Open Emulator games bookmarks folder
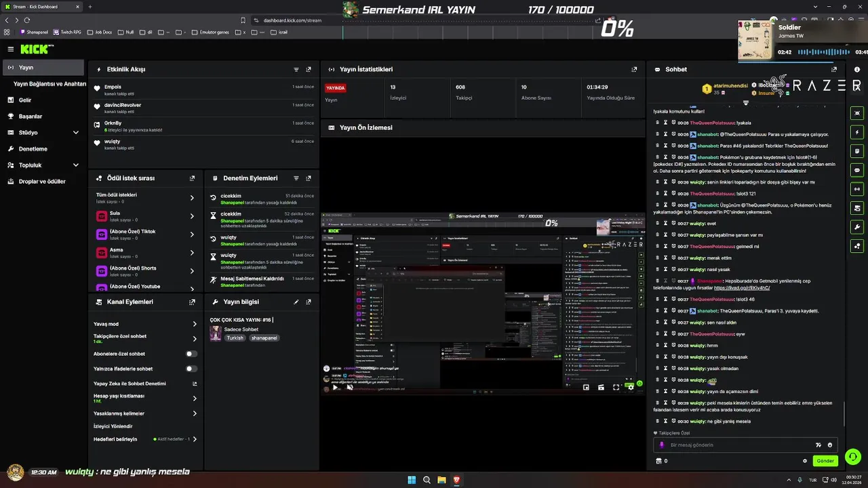Screen dimensions: 868x488 pos(210,32)
